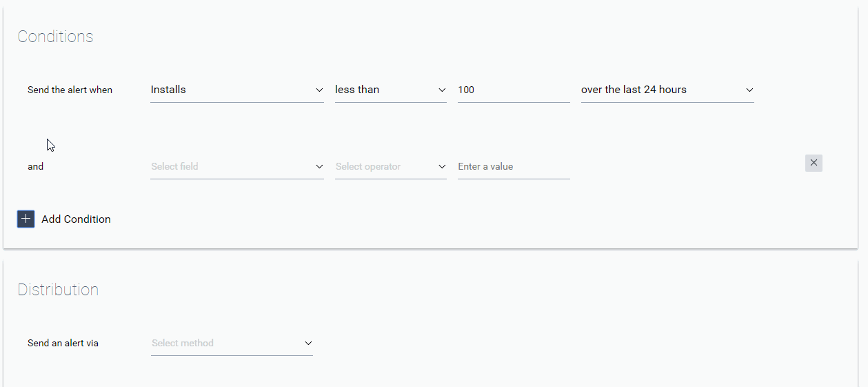Open the Installs metric dropdown

click(237, 90)
